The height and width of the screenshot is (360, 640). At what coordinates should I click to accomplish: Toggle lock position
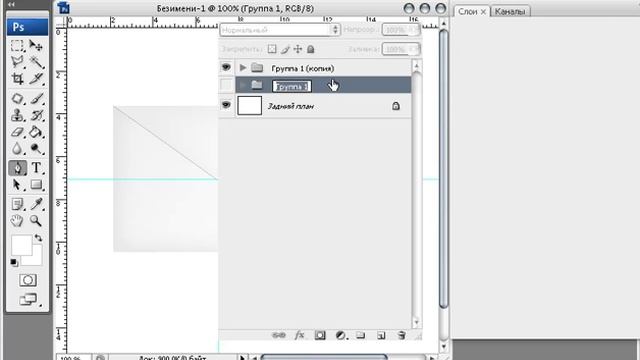tap(298, 49)
